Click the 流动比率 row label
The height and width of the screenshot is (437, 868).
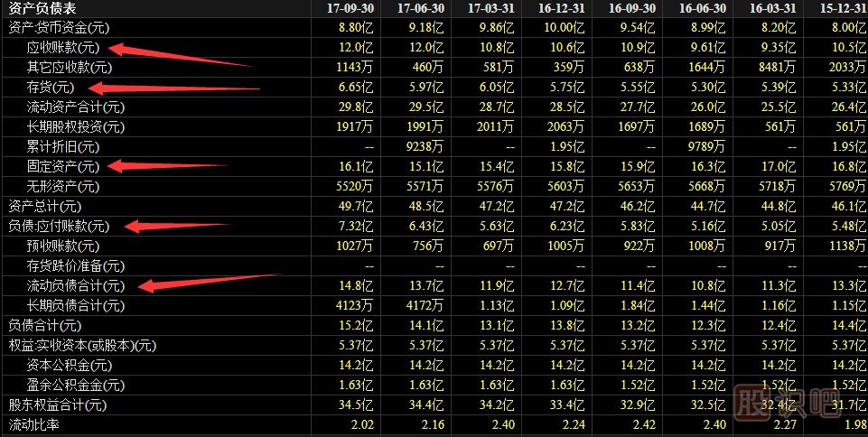pos(34,424)
